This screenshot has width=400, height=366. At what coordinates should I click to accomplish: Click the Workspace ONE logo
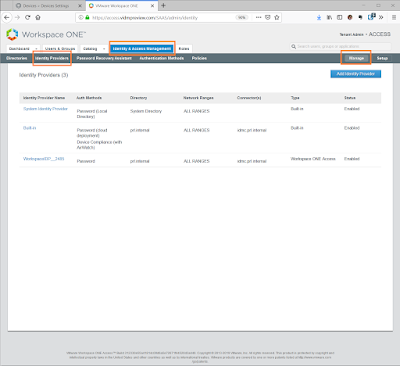click(46, 35)
